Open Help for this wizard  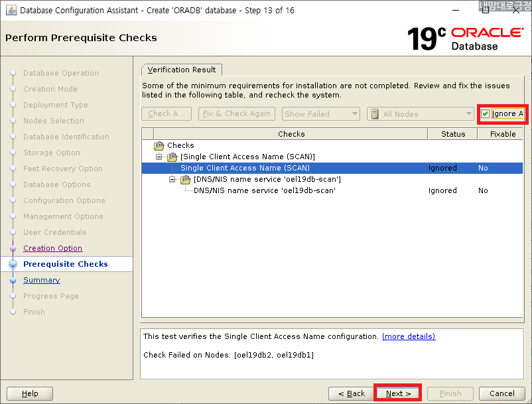tap(30, 393)
